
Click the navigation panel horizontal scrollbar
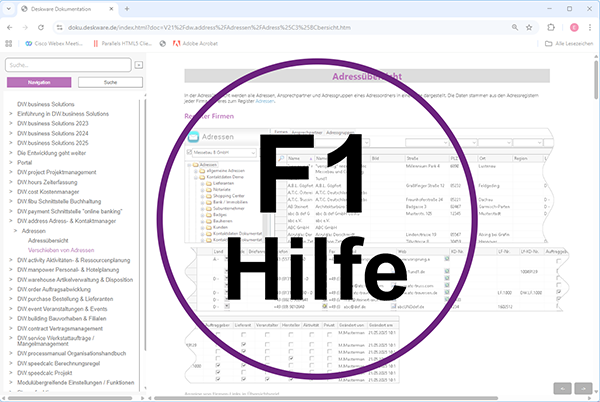pos(70,398)
